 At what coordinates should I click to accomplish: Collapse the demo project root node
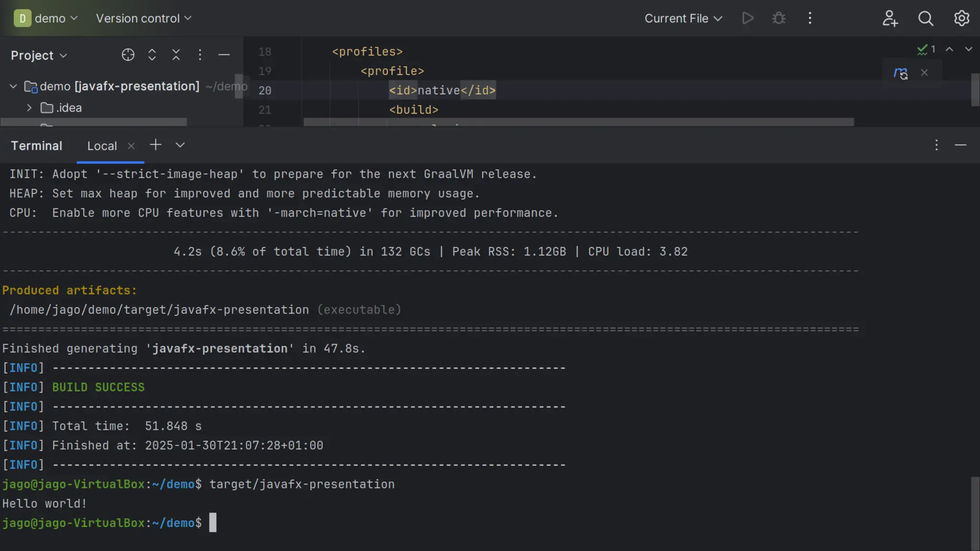pyautogui.click(x=13, y=87)
